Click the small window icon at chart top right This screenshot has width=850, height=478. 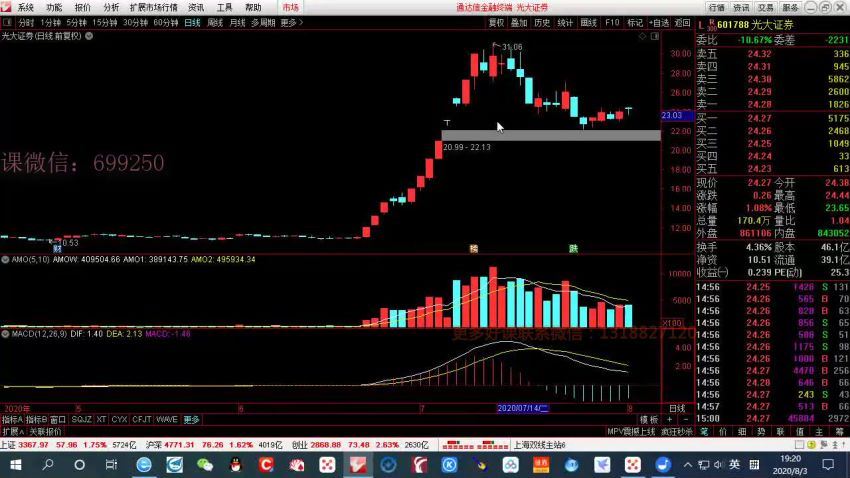(655, 36)
